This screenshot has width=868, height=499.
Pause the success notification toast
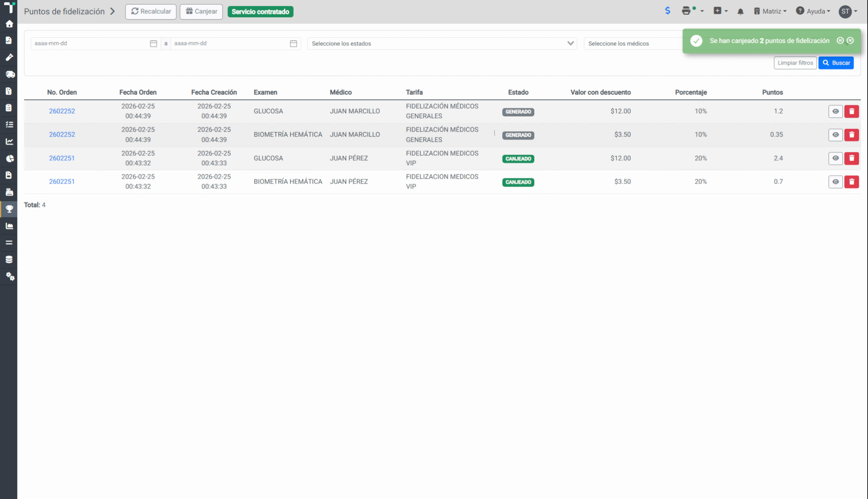pyautogui.click(x=840, y=41)
